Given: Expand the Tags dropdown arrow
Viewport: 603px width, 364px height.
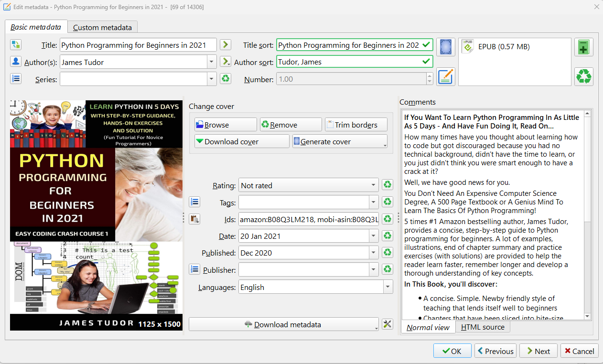Looking at the screenshot, I should (x=374, y=202).
